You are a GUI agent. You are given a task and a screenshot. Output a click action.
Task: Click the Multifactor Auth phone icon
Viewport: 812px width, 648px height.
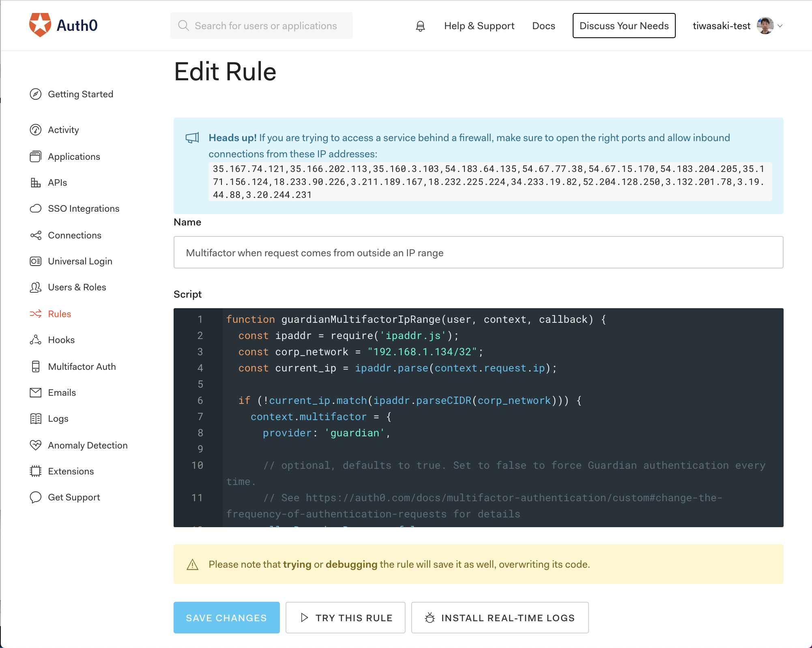click(36, 367)
